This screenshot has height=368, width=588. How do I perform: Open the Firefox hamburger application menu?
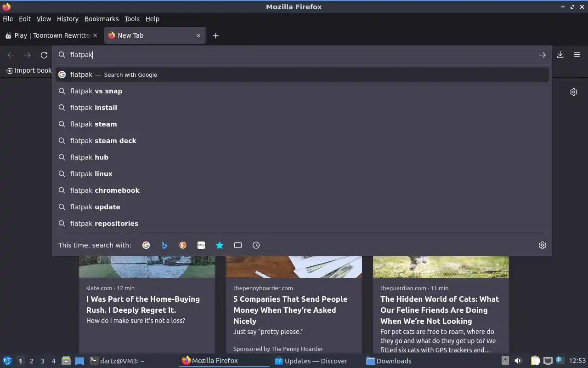click(577, 55)
